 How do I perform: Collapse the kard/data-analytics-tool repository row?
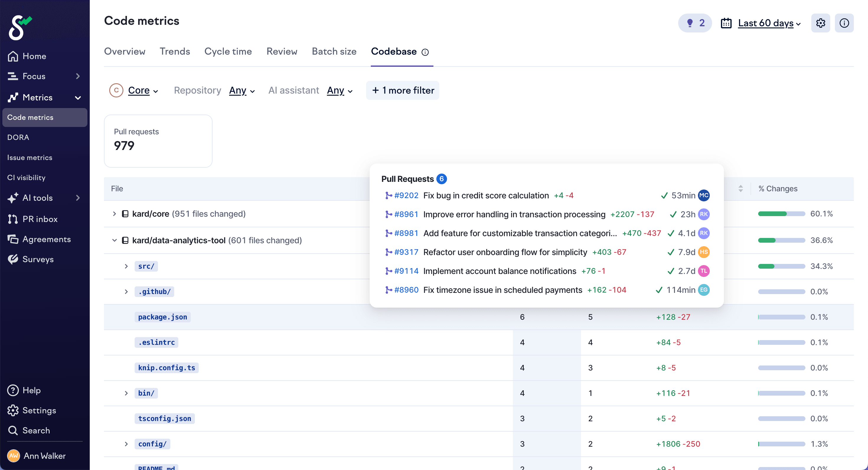[114, 240]
